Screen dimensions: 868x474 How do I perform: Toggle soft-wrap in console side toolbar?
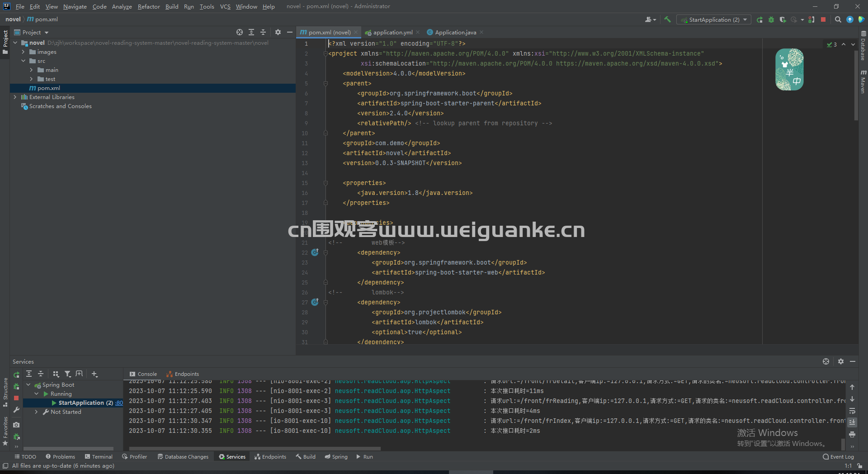pos(852,411)
